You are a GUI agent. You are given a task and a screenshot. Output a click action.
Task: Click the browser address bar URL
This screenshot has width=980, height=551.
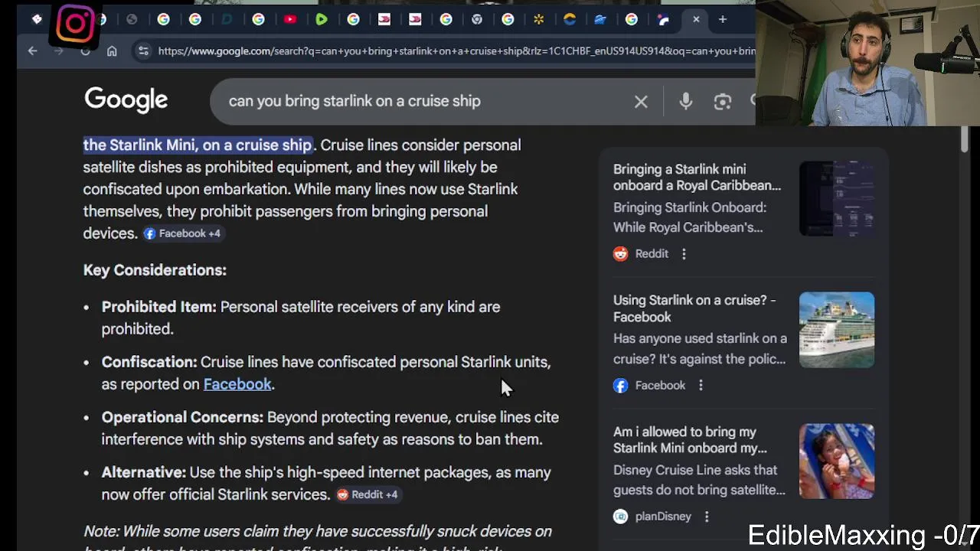456,51
